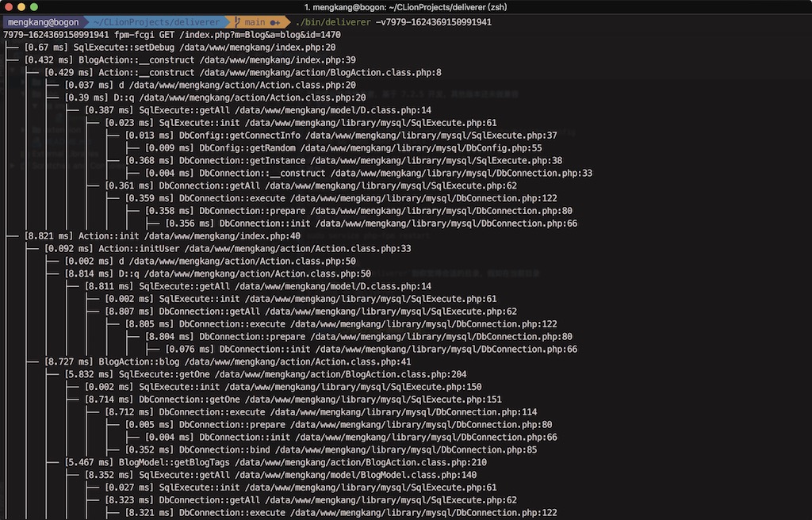Screen dimensions: 812x520
Task: Open the BlogAction.class.php:8 file path
Action: [340, 73]
